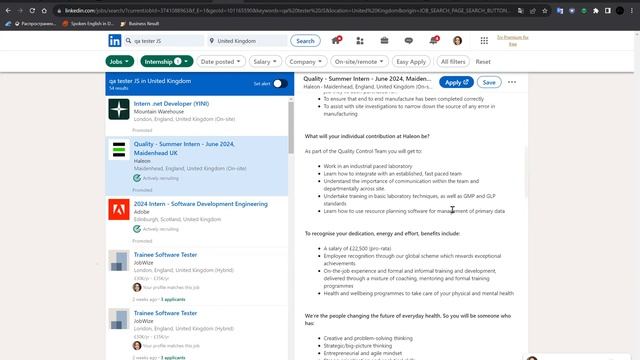Toggle the Set alert switch

tap(280, 84)
